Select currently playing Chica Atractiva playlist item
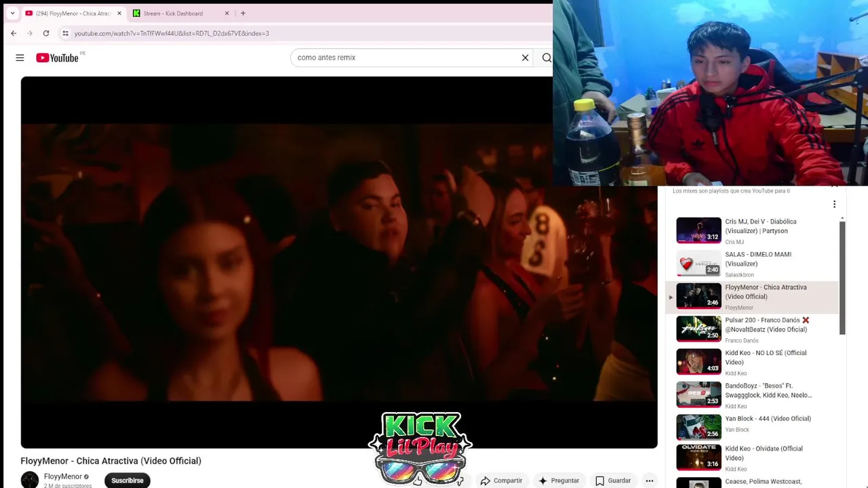Viewport: 868px width, 488px height. 752,296
